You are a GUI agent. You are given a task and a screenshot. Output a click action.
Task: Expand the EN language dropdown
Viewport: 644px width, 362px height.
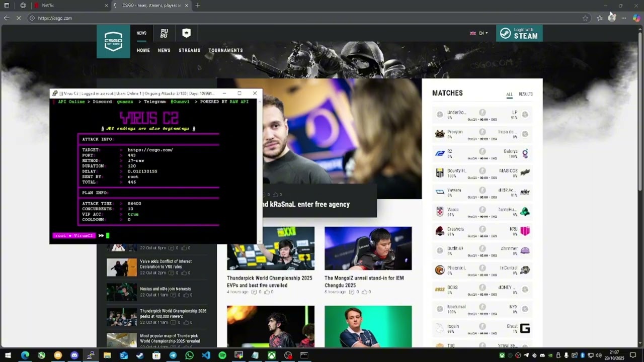[x=479, y=33]
